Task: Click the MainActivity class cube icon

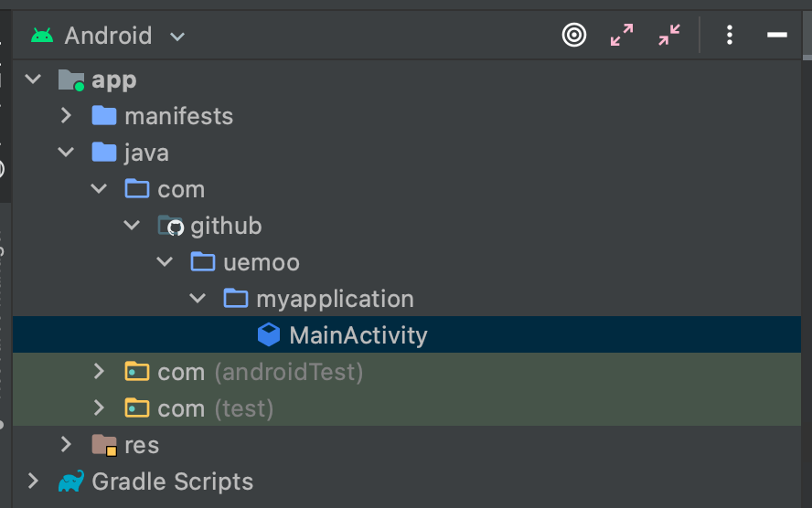Action: (x=269, y=334)
